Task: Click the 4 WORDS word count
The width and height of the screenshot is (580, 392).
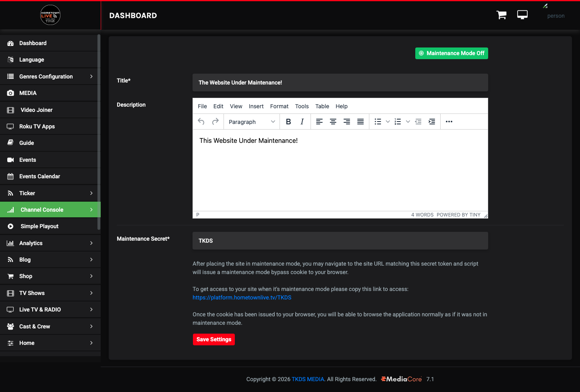Action: point(422,215)
